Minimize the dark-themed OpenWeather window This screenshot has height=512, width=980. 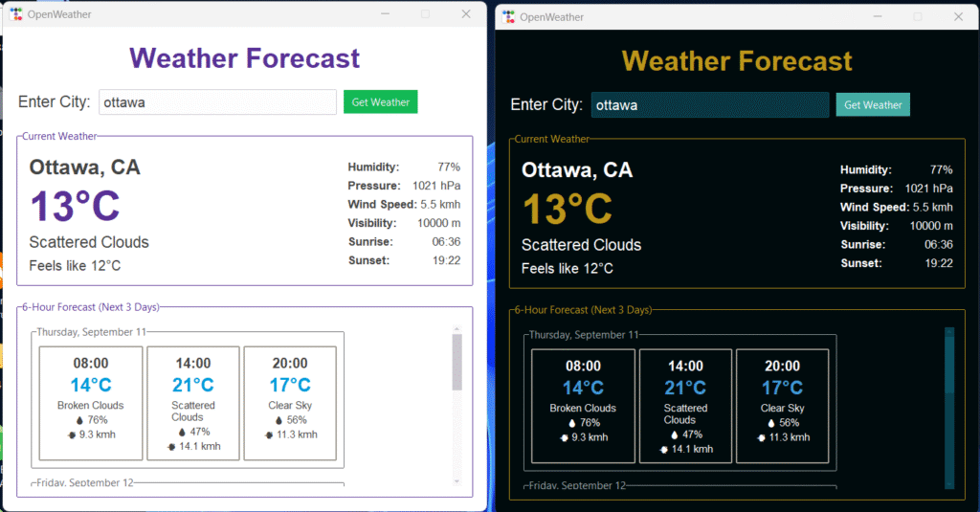pos(877,17)
